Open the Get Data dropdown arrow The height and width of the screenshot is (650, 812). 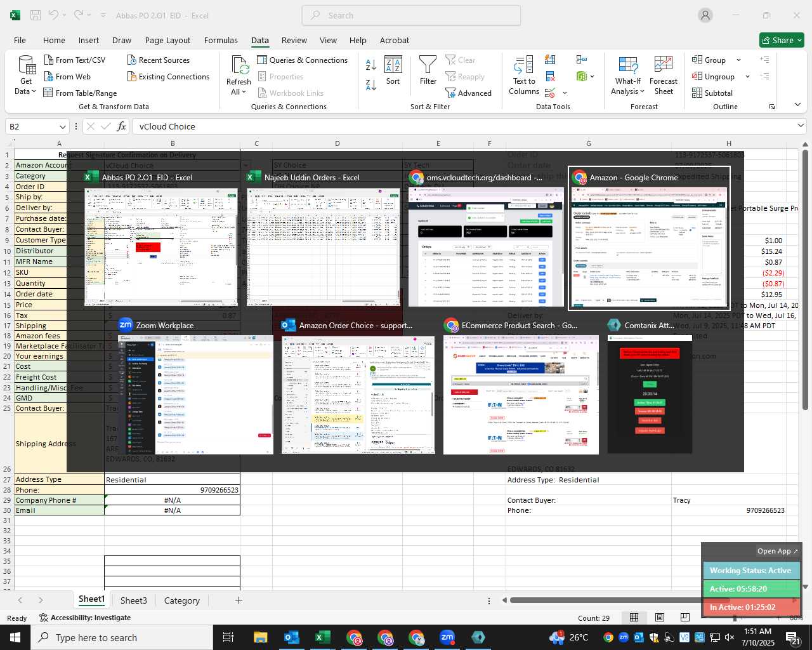[34, 91]
